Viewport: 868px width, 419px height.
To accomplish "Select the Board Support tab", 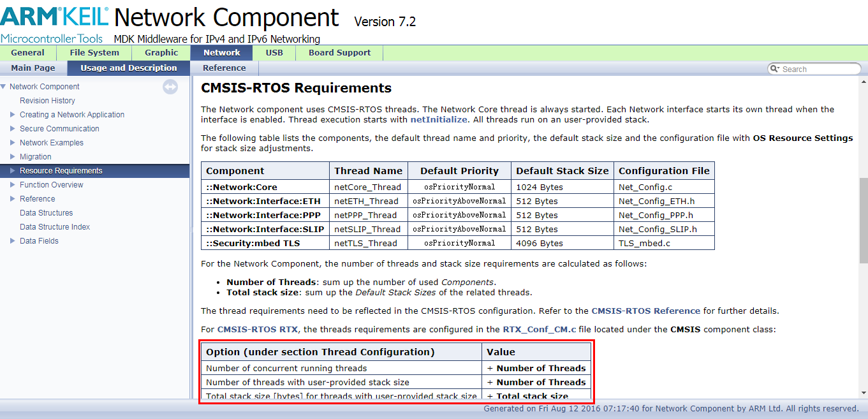I will click(339, 53).
